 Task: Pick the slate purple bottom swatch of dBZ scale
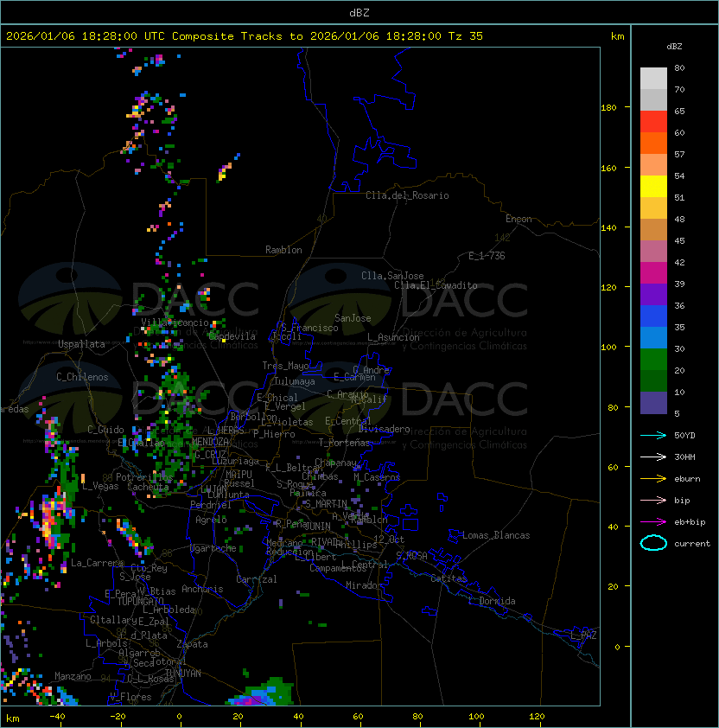653,403
